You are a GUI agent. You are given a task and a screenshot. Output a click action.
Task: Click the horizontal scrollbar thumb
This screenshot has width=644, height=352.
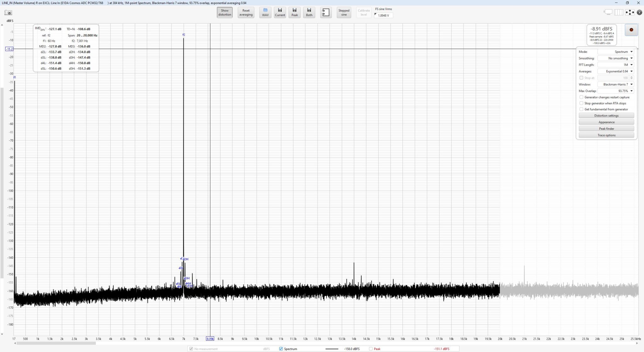[x=56, y=343]
